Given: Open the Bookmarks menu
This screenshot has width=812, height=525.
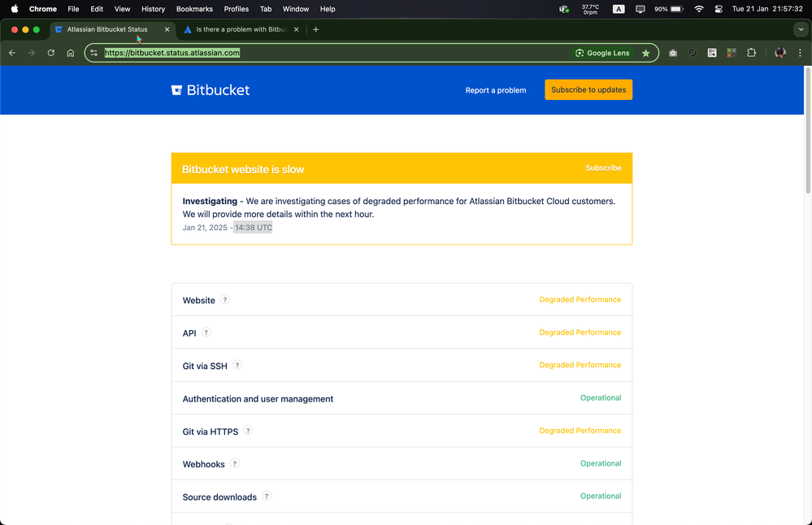Looking at the screenshot, I should [x=194, y=9].
